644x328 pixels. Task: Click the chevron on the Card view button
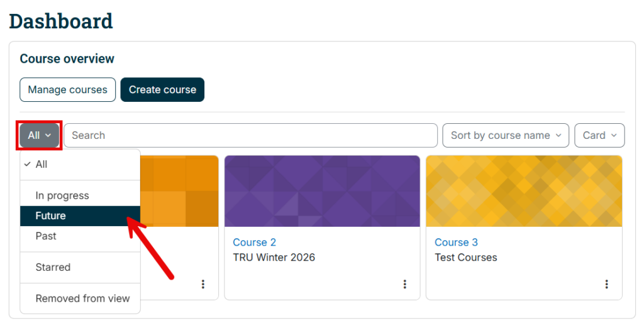click(614, 136)
